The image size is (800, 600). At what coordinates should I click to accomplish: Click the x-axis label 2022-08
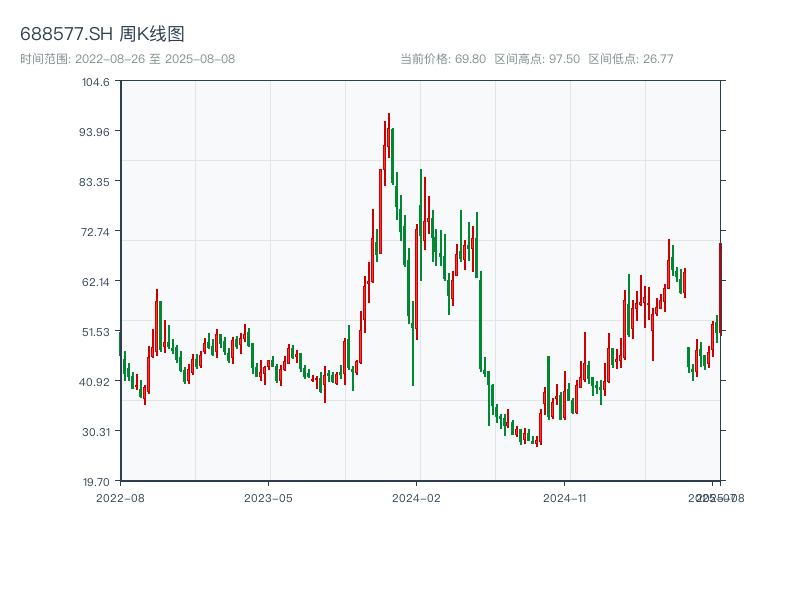pyautogui.click(x=120, y=498)
